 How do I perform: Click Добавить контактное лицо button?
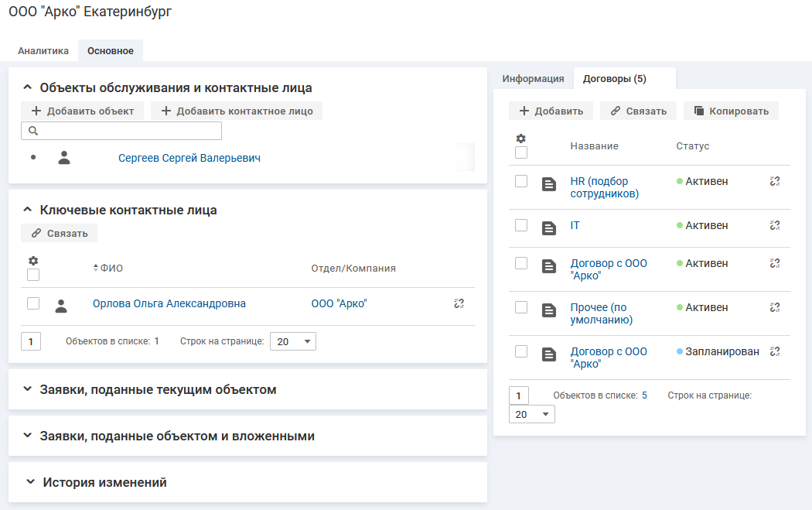click(237, 111)
